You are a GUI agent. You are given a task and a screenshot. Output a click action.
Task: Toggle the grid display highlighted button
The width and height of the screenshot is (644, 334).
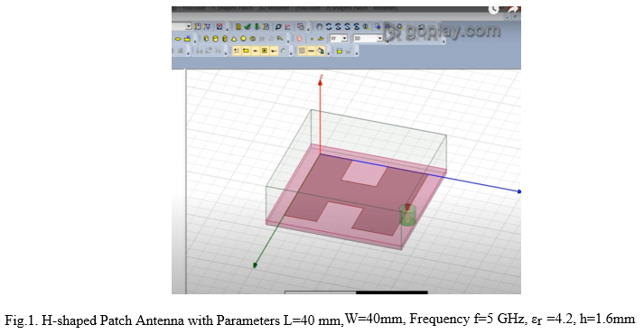click(302, 51)
